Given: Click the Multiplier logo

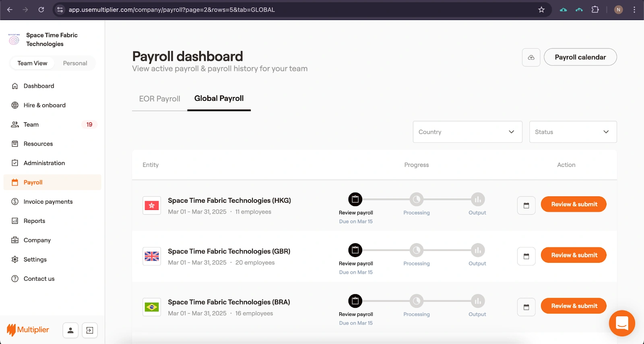Looking at the screenshot, I should coord(28,330).
